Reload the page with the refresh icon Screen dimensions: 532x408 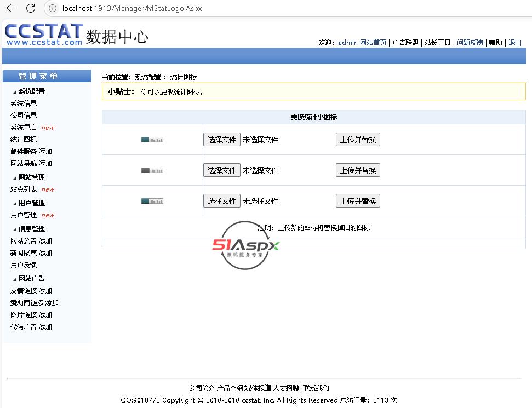tap(31, 8)
